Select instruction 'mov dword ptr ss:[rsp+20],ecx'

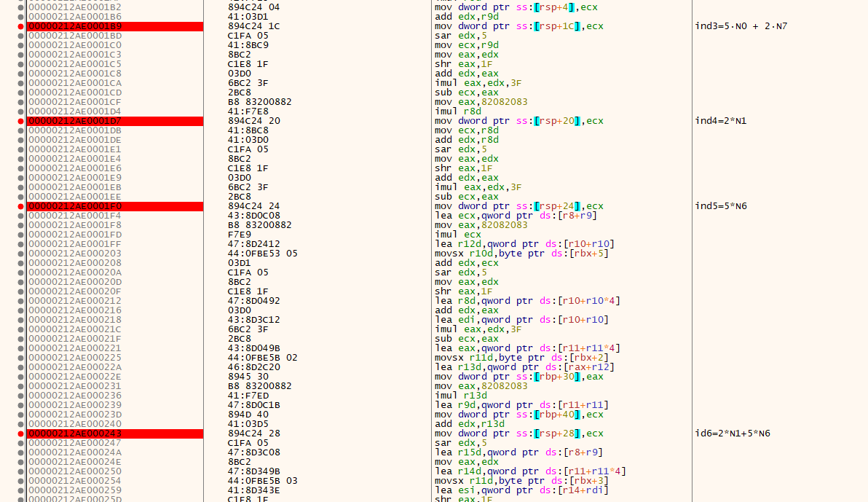518,121
